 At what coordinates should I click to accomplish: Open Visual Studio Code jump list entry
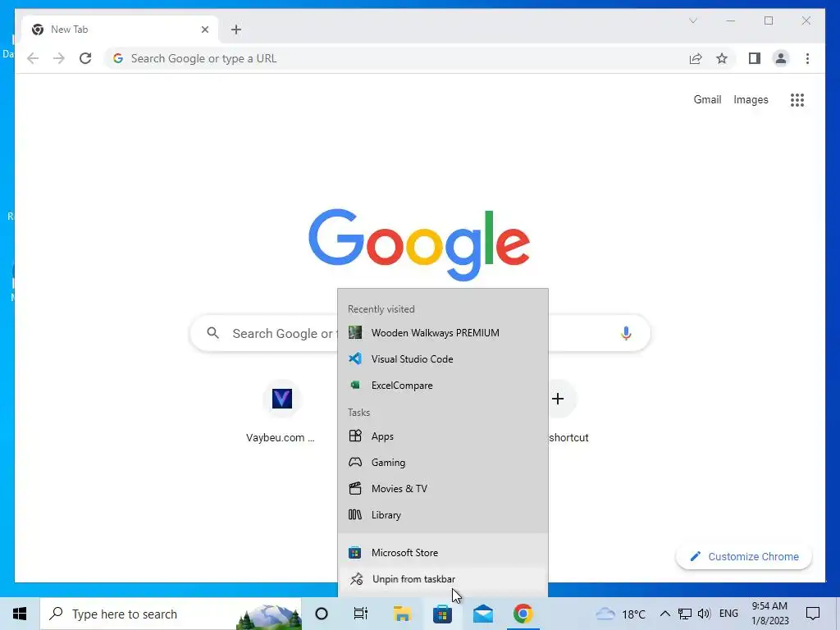[442, 359]
